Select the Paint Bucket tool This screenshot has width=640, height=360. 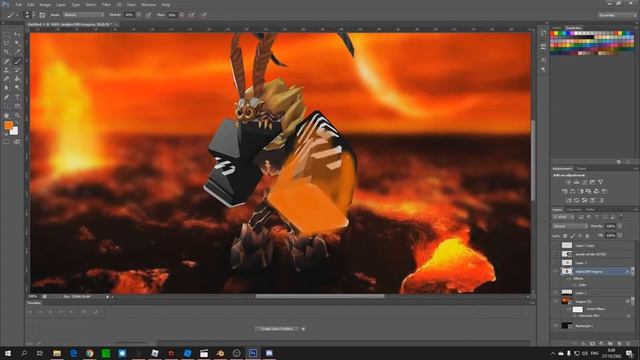(17, 79)
